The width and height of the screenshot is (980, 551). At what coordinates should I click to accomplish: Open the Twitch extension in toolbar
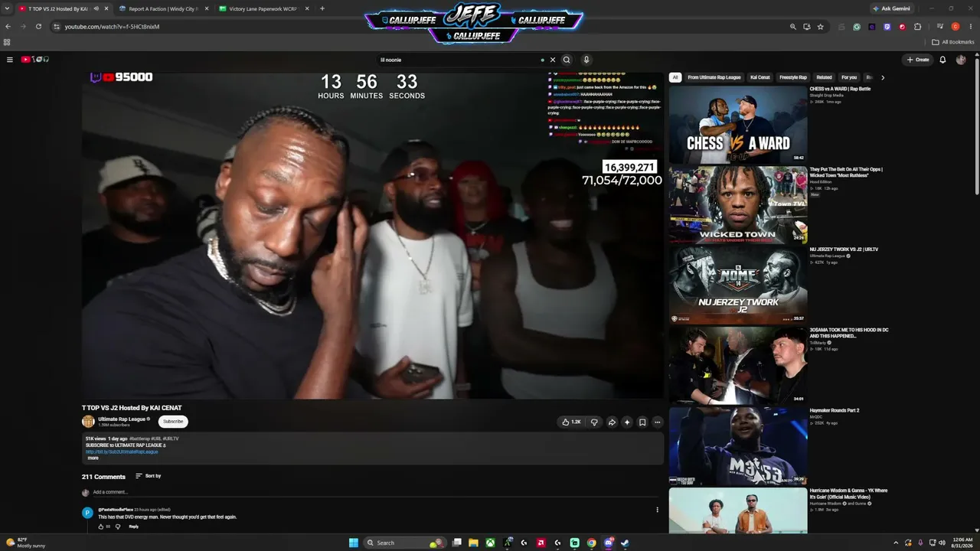(x=887, y=27)
